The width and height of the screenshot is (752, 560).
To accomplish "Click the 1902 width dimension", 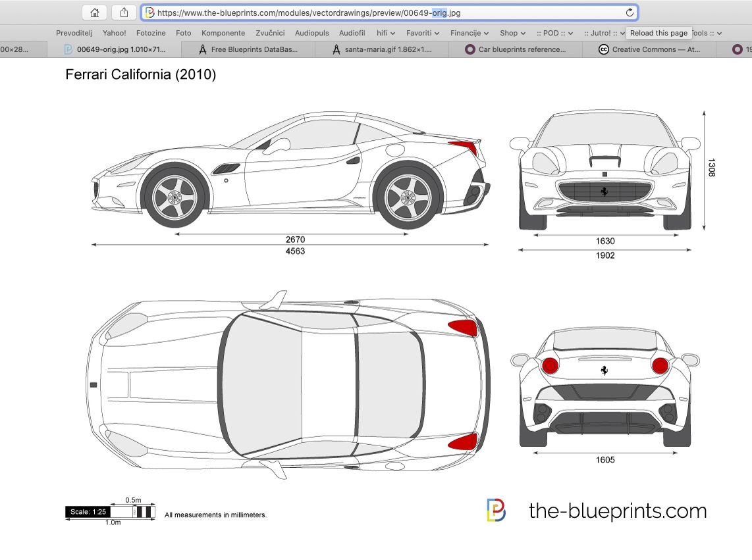I will point(605,255).
